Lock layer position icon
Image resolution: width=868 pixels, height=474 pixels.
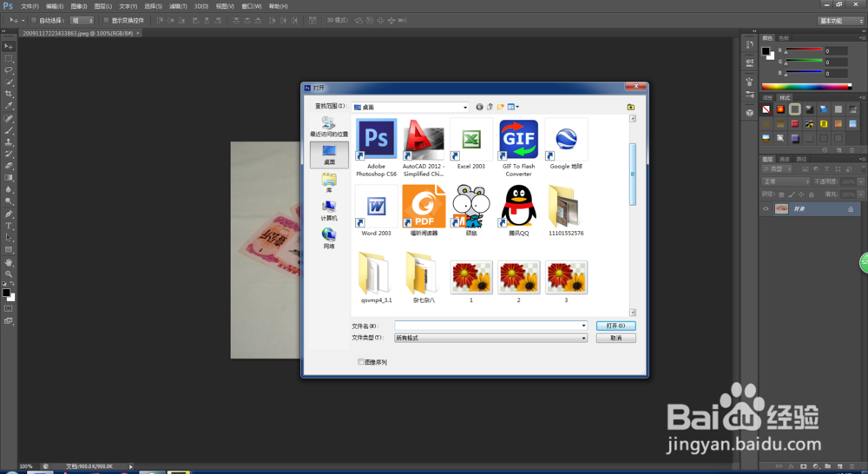click(801, 194)
